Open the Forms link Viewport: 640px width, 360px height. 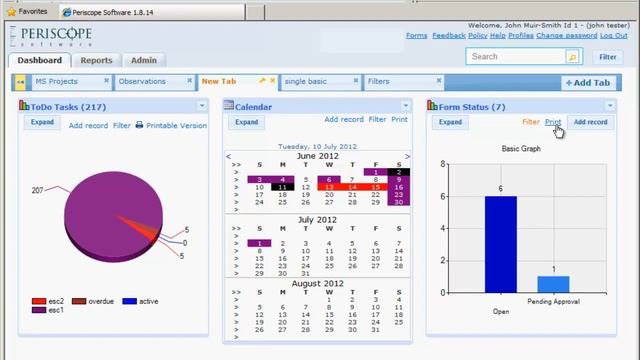(x=417, y=36)
